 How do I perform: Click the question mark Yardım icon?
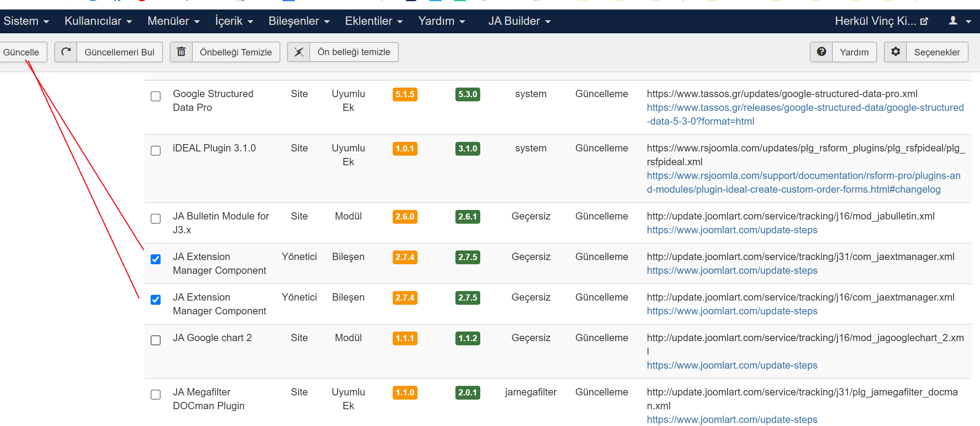[x=821, y=52]
